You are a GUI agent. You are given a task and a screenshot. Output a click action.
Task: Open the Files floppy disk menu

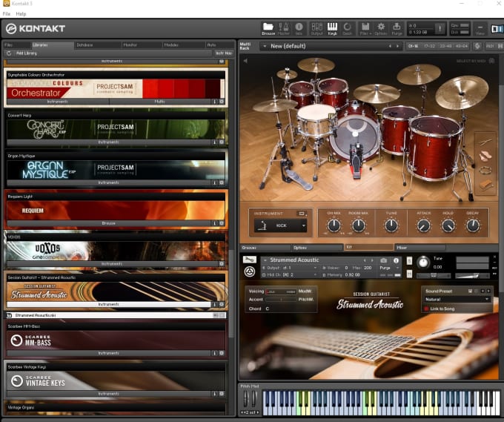pyautogui.click(x=365, y=29)
